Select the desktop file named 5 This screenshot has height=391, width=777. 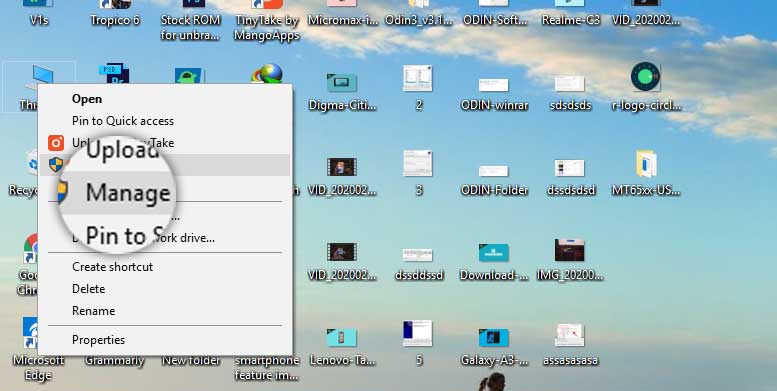pos(418,343)
